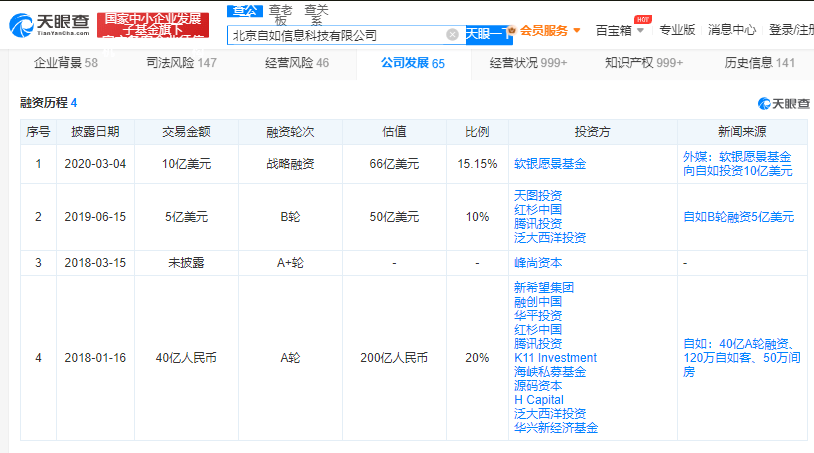This screenshot has height=453, width=814.
Task: Open investor K11 Investment
Action: click(555, 358)
